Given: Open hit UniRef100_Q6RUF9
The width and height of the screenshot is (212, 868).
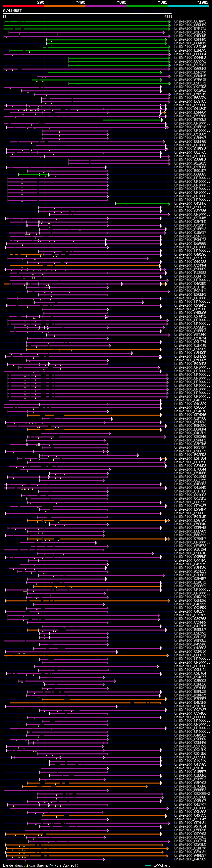Looking at the screenshot, I should [x=190, y=25].
